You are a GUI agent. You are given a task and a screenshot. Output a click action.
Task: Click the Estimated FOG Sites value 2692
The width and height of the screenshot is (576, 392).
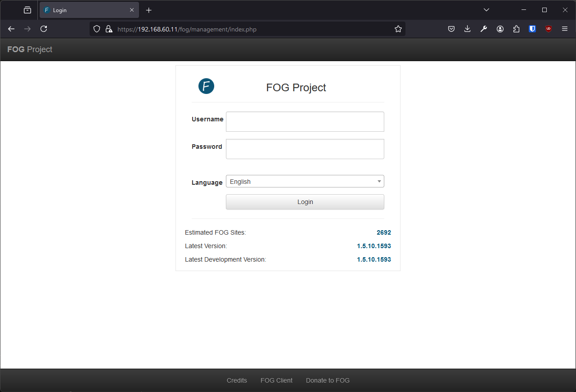click(384, 232)
